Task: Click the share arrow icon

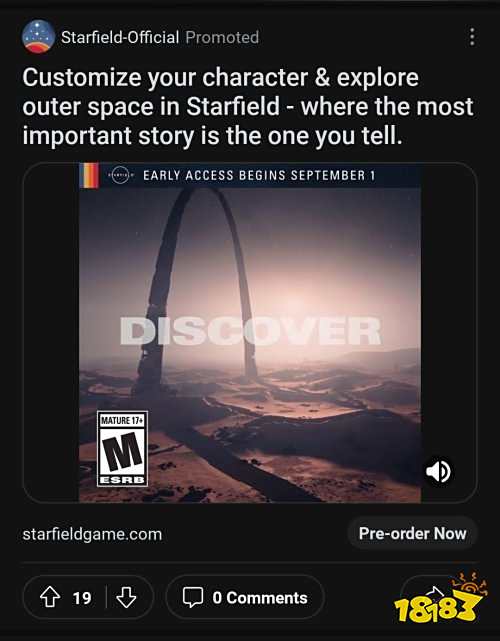Action: coord(435,591)
